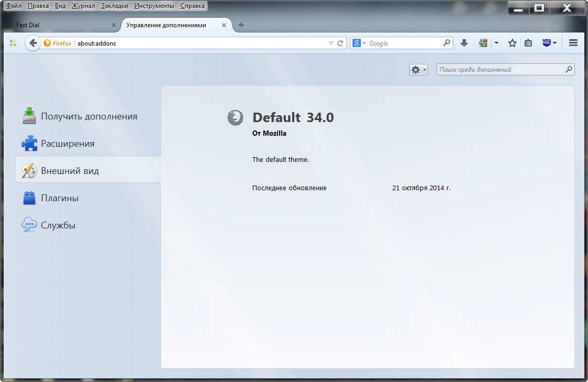Screen dimensions: 588x382
Task: Open the Вид menu
Action: pyautogui.click(x=60, y=6)
